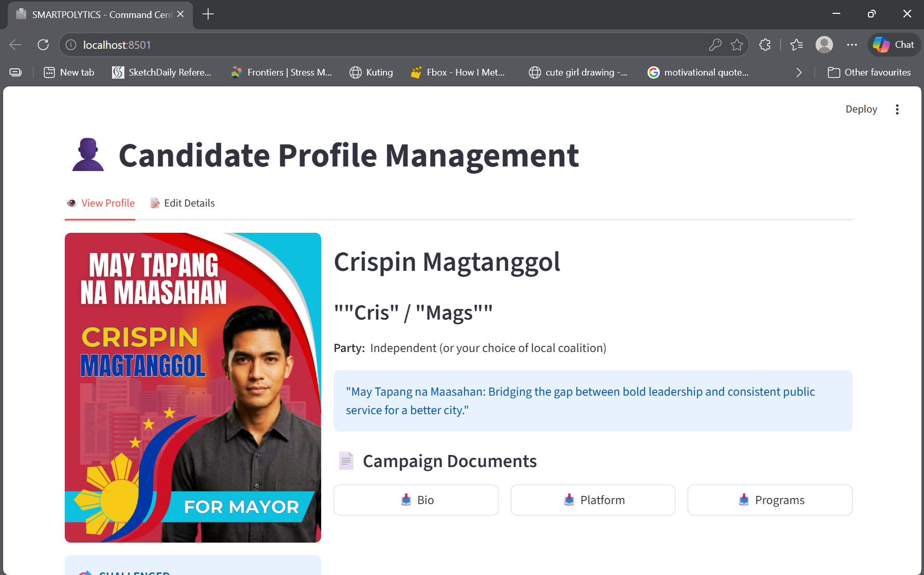The width and height of the screenshot is (924, 575).
Task: Click the Deploy button
Action: tap(861, 109)
